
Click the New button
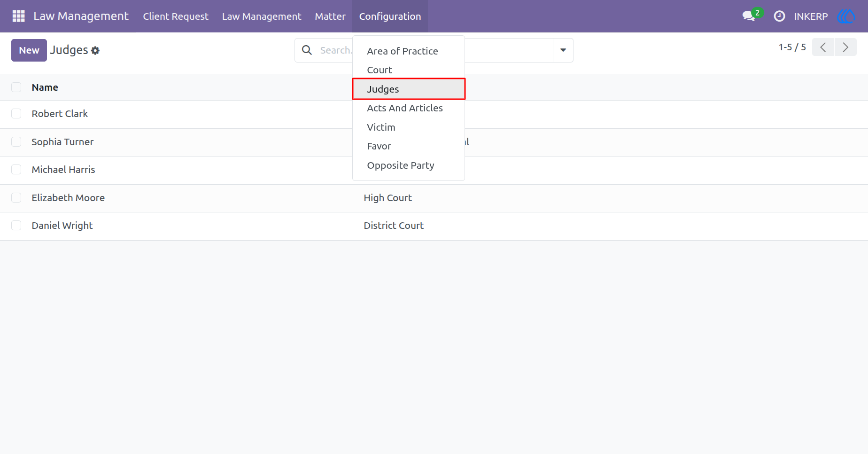[x=29, y=50]
